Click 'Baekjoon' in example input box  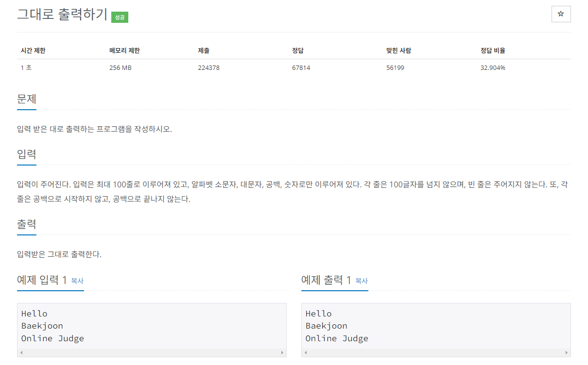pos(42,326)
